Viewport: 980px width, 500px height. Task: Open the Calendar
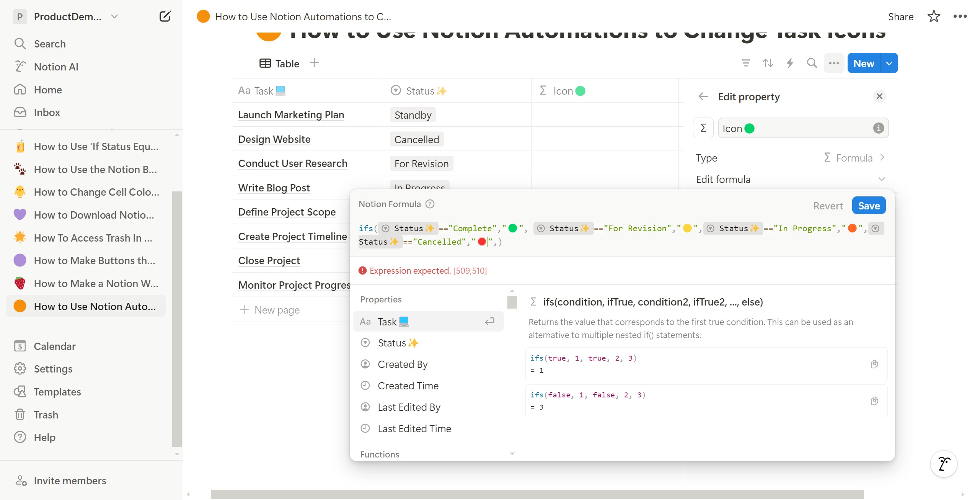click(x=55, y=346)
